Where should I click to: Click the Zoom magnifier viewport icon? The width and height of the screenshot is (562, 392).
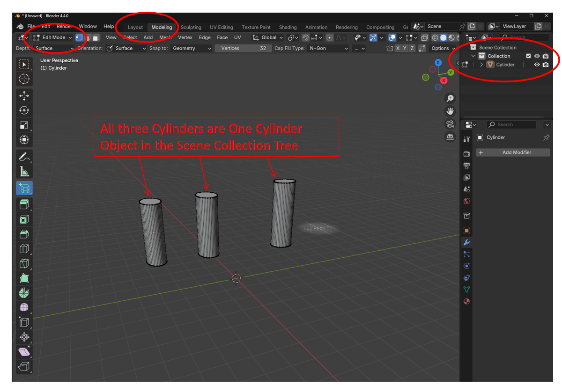(x=450, y=98)
